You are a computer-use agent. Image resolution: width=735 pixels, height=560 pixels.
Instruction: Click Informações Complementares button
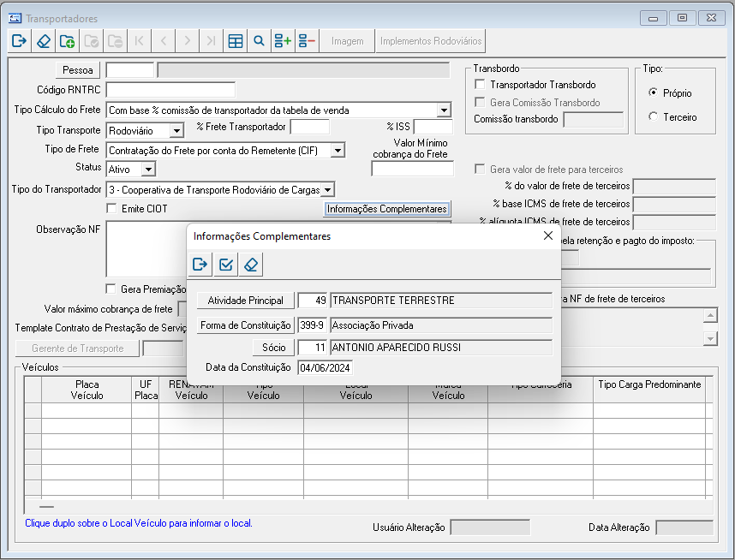pyautogui.click(x=386, y=209)
